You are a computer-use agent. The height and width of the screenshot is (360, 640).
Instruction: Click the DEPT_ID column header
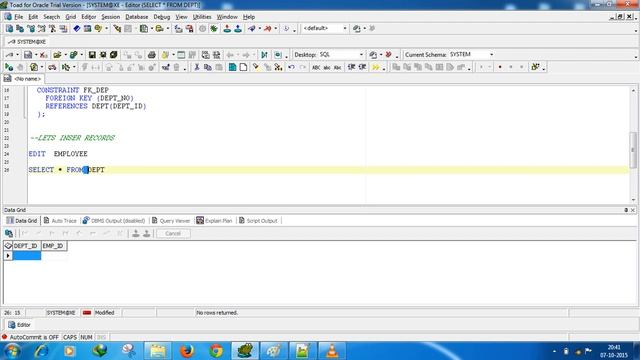point(26,246)
